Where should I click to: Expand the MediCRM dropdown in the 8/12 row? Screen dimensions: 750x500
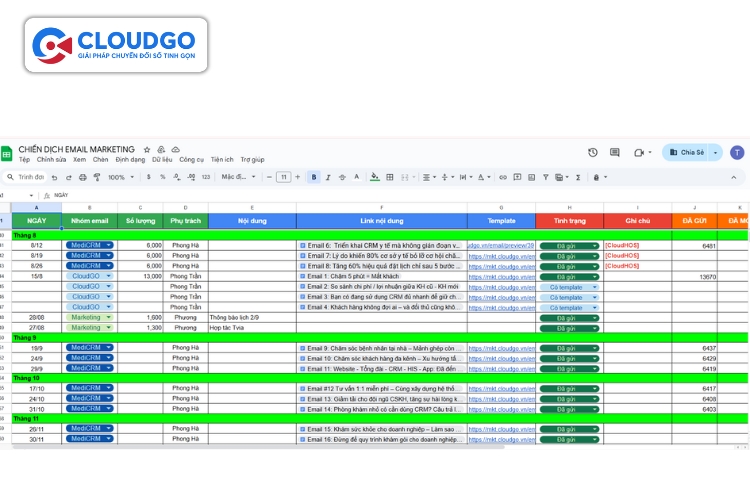[108, 245]
